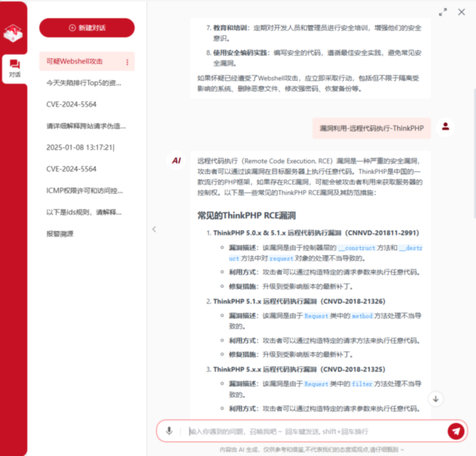This screenshot has width=476, height=456.
Task: Open the ICMP权限许可和访问控 conversation
Action: pyautogui.click(x=84, y=191)
